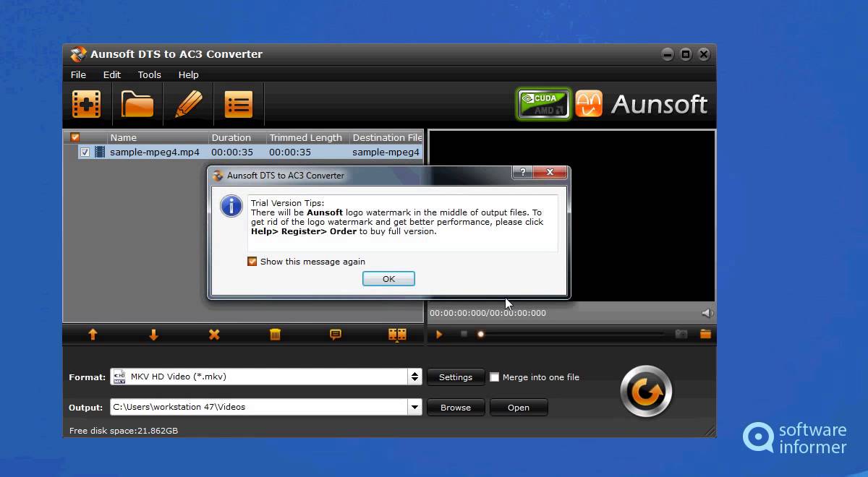Mute the preview with the speaker icon

[707, 313]
